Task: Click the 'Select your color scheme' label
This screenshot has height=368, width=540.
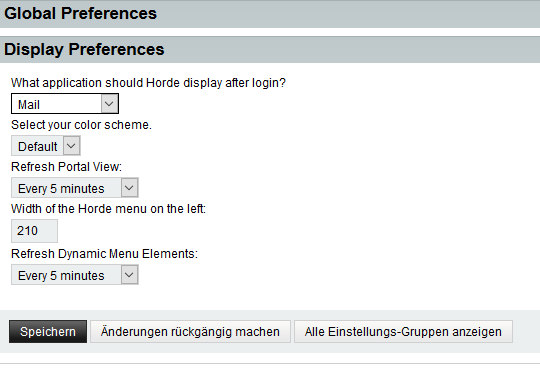Action: coord(81,125)
